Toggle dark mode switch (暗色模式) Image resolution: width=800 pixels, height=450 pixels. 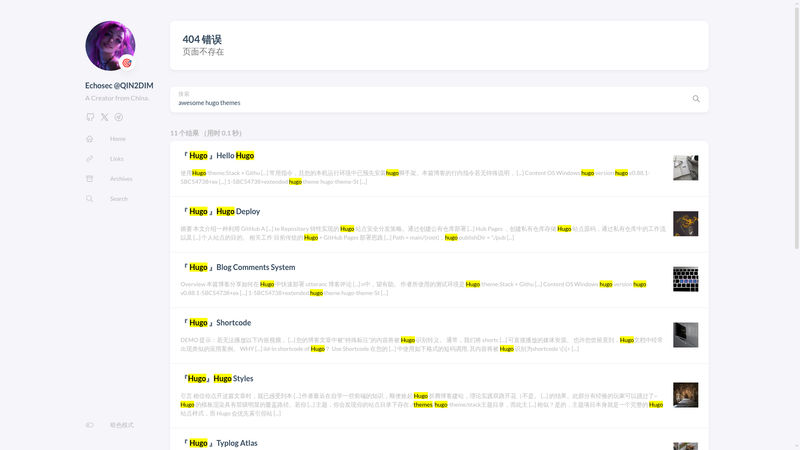point(89,425)
